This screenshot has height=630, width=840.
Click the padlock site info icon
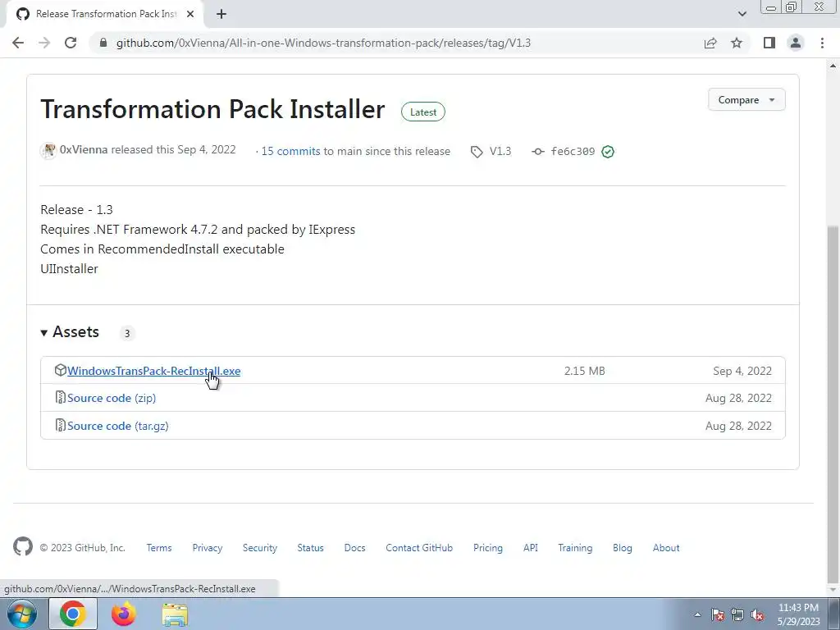coord(103,43)
